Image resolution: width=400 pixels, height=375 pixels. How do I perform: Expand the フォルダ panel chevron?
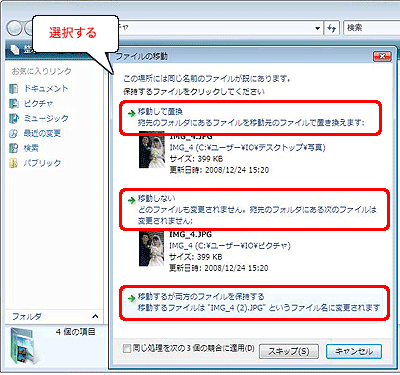click(x=95, y=316)
